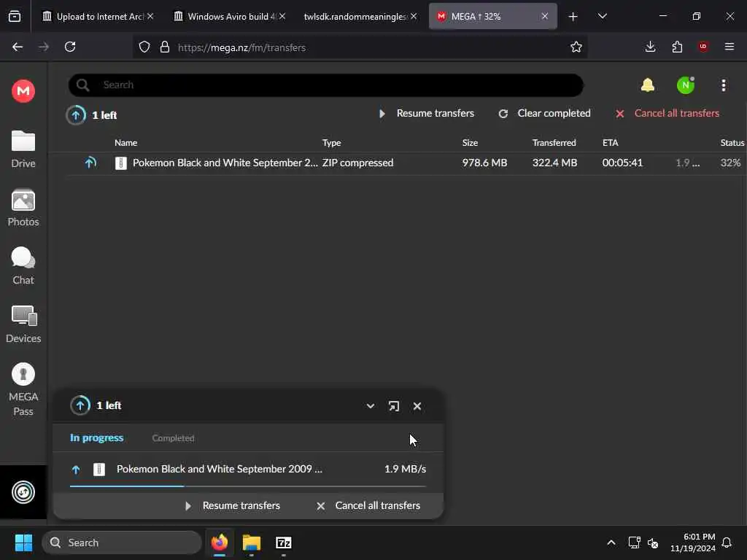Click the Windows taskbar Search box
Image resolution: width=747 pixels, height=560 pixels.
click(x=122, y=542)
